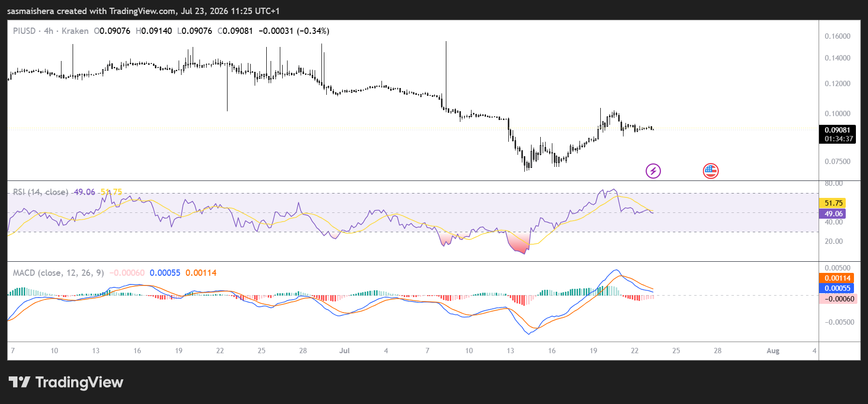Click the Jul label on time axis

tap(344, 351)
